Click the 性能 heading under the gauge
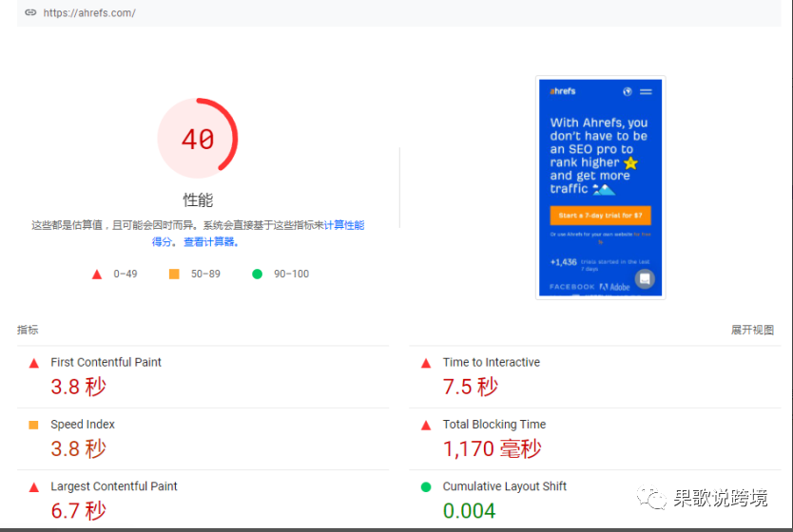The image size is (793, 532). (198, 200)
